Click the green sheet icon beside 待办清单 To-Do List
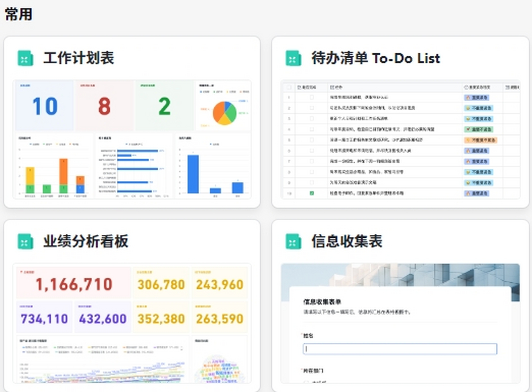The width and height of the screenshot is (532, 392). [293, 58]
